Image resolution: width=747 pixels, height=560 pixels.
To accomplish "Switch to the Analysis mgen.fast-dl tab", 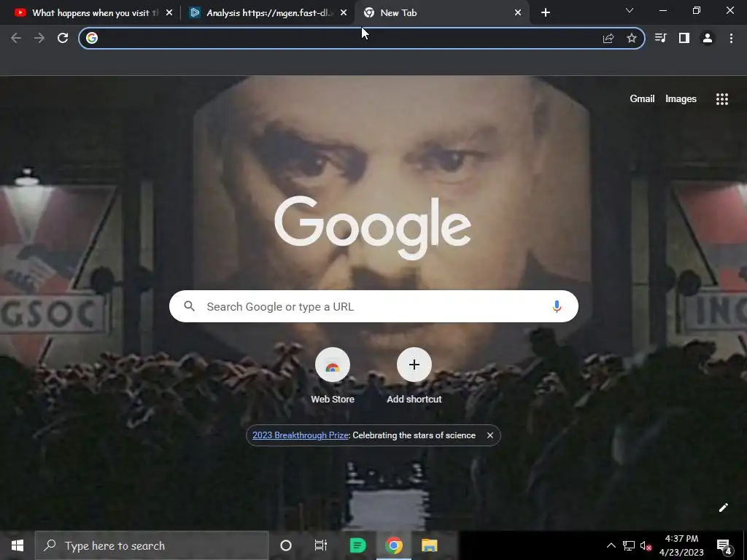I will [268, 13].
